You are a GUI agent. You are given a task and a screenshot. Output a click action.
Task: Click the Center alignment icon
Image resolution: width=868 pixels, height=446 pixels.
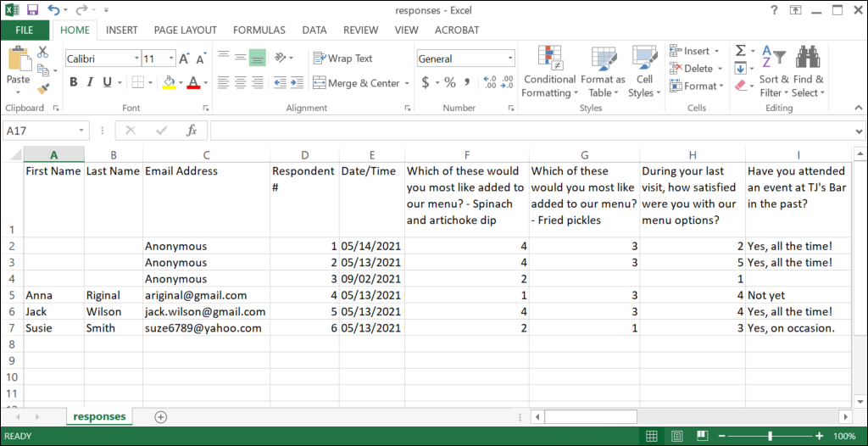(240, 82)
